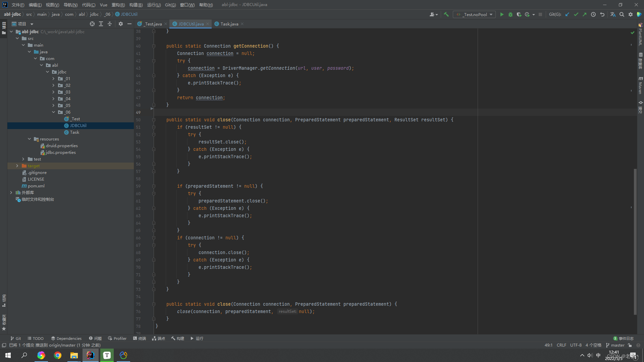Open event log at bottom right
The height and width of the screenshot is (362, 644).
click(623, 338)
